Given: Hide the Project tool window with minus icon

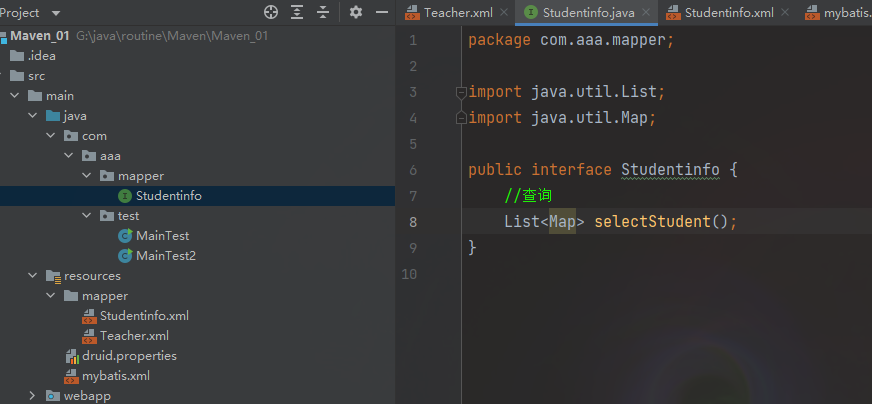Looking at the screenshot, I should 382,12.
